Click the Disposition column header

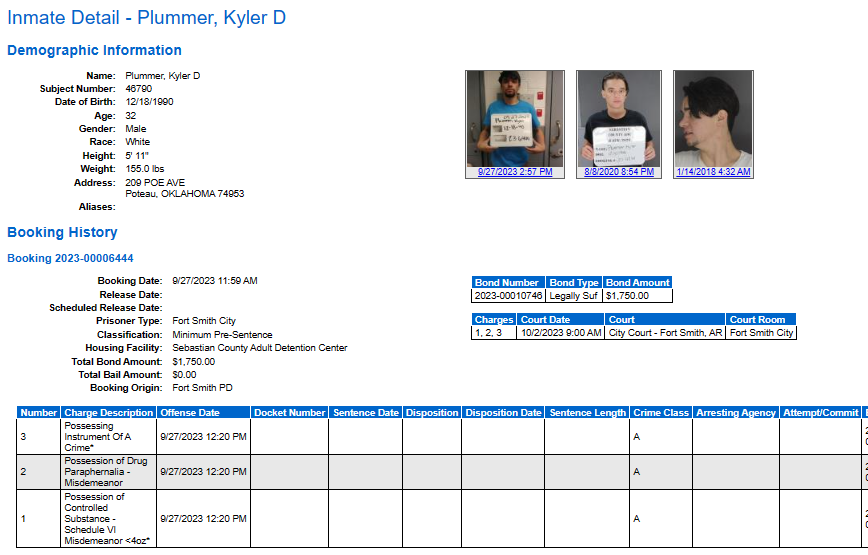(432, 413)
